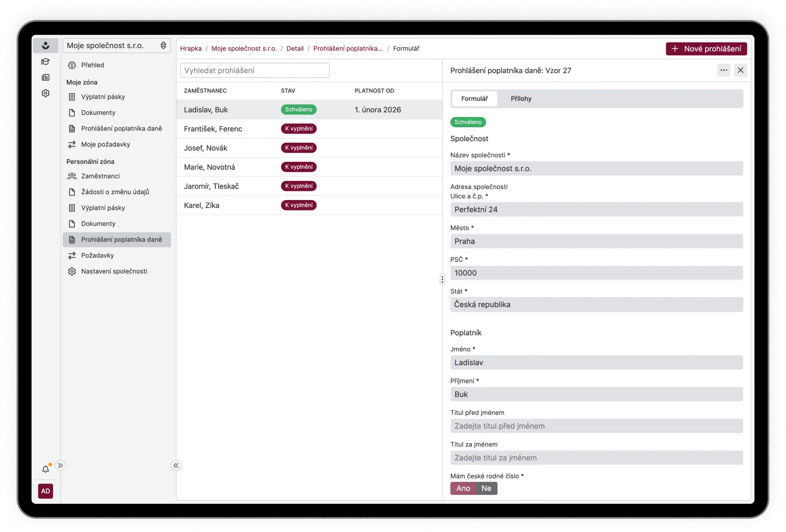Screen dimensions: 786x532
Task: Click the graduation cap icon in left rail
Action: (46, 62)
